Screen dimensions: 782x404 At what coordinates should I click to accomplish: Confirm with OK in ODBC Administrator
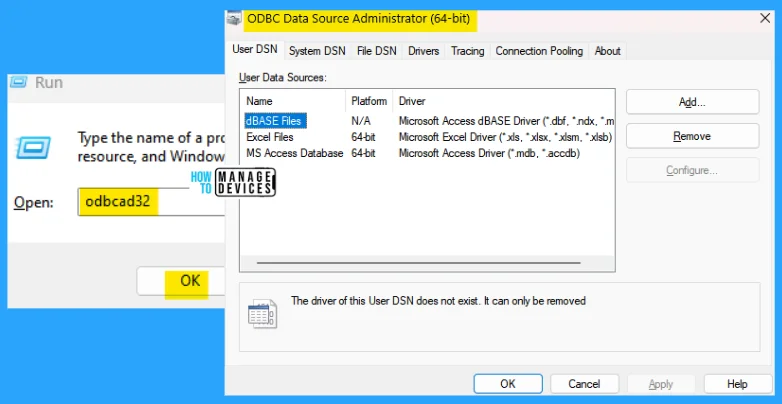[508, 384]
